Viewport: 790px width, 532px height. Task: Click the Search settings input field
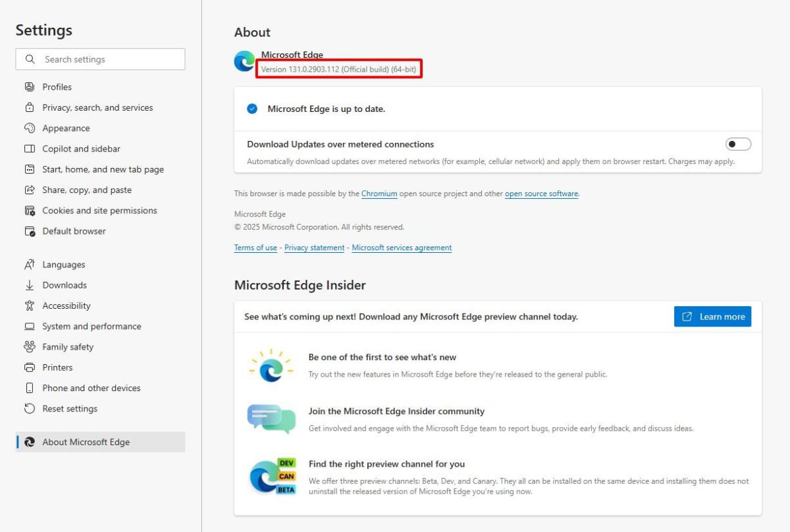pyautogui.click(x=100, y=59)
